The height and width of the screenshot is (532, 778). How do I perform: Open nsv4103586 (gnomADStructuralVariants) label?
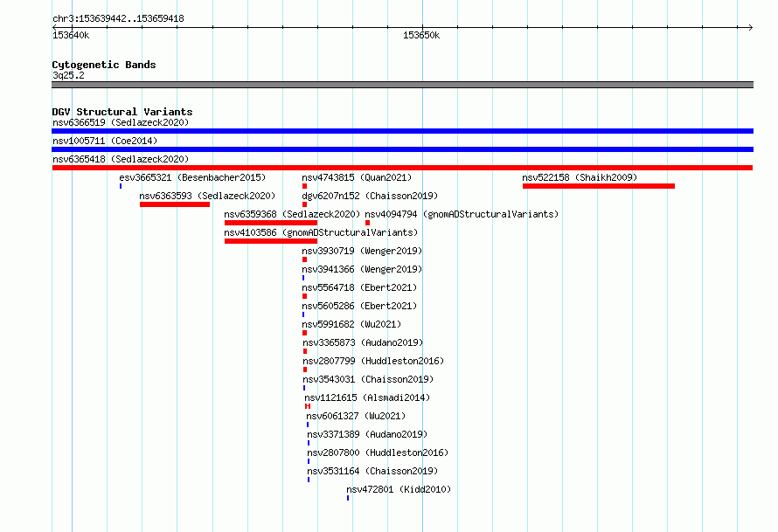(x=321, y=232)
